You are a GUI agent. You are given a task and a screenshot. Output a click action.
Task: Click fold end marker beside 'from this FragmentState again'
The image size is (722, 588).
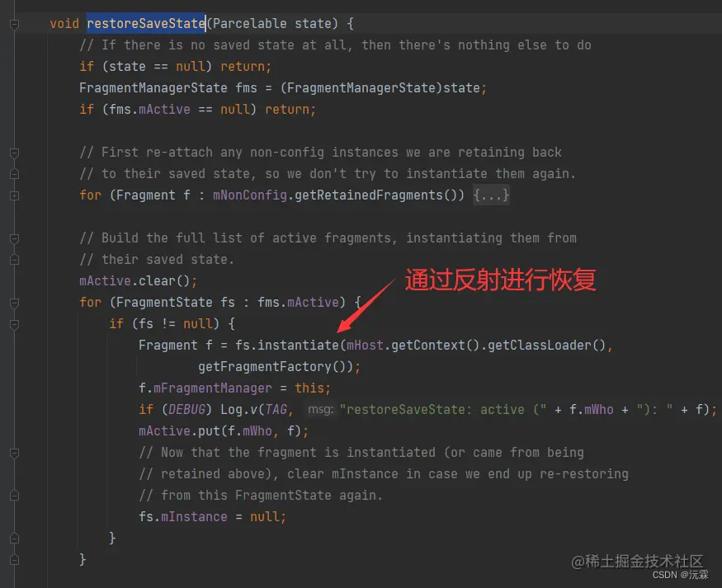click(14, 496)
